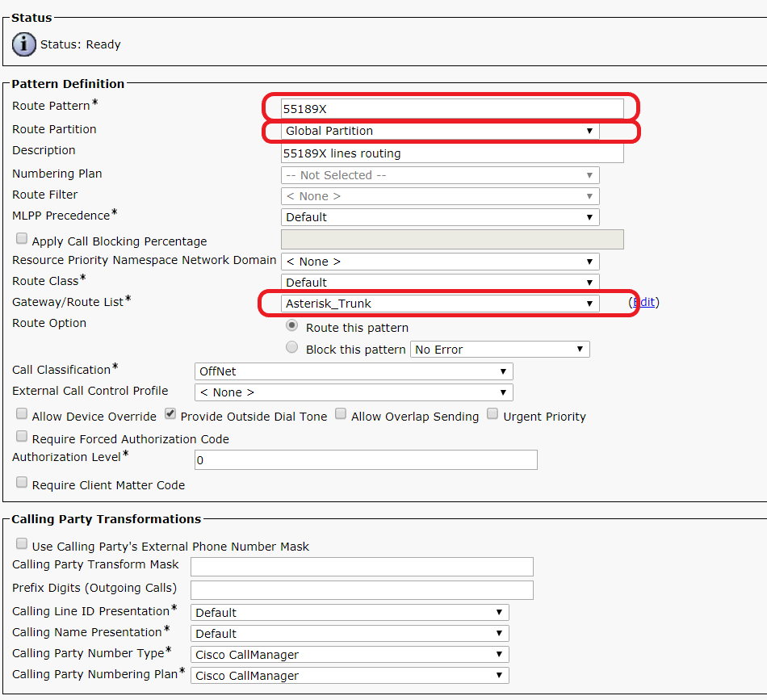
Task: Open Calling Line ID Presentation dropdown
Action: point(350,613)
